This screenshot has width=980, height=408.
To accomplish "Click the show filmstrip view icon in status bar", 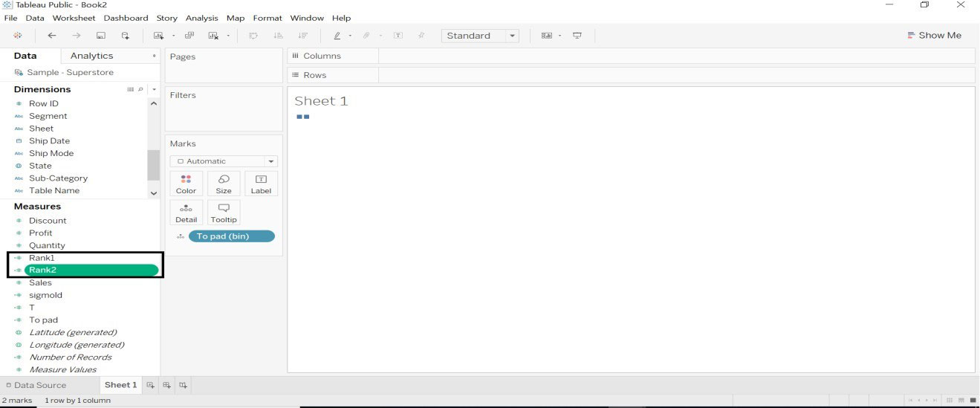I will pos(961,401).
